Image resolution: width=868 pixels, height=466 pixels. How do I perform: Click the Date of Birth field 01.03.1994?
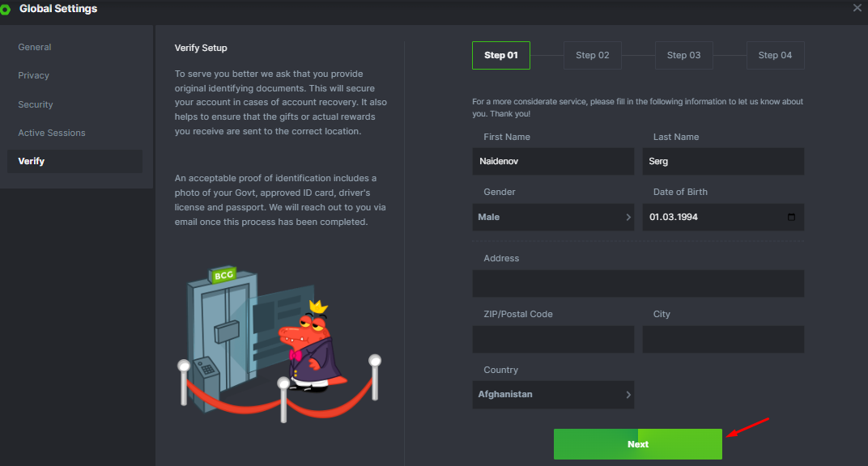click(723, 218)
